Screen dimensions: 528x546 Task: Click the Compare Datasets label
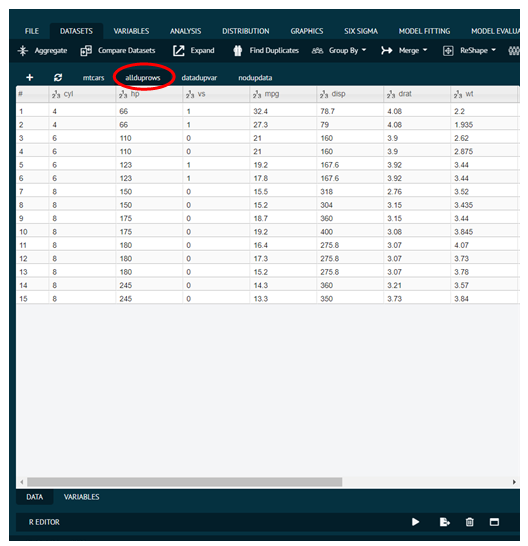[x=126, y=51]
